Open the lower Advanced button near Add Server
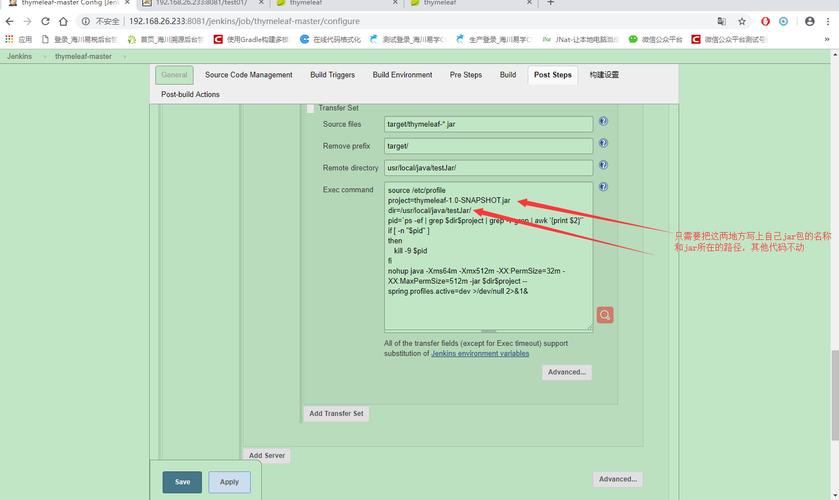Screen dimensions: 839x500 click(x=618, y=479)
